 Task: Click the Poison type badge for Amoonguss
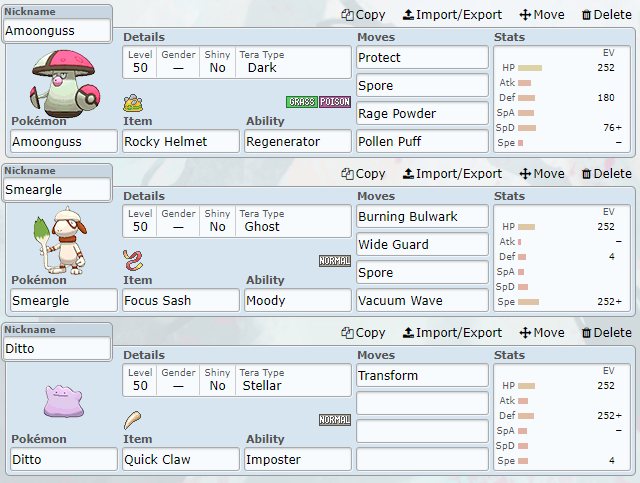335,102
